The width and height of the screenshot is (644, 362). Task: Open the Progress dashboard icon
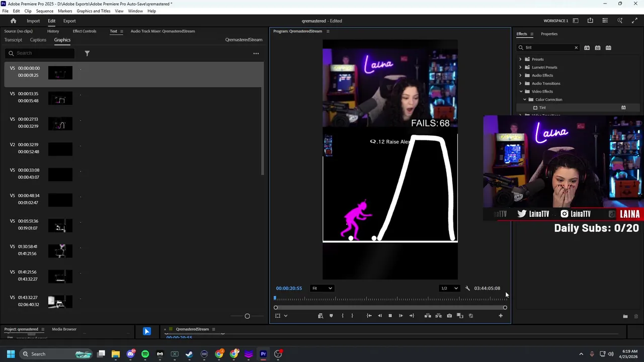click(x=605, y=21)
